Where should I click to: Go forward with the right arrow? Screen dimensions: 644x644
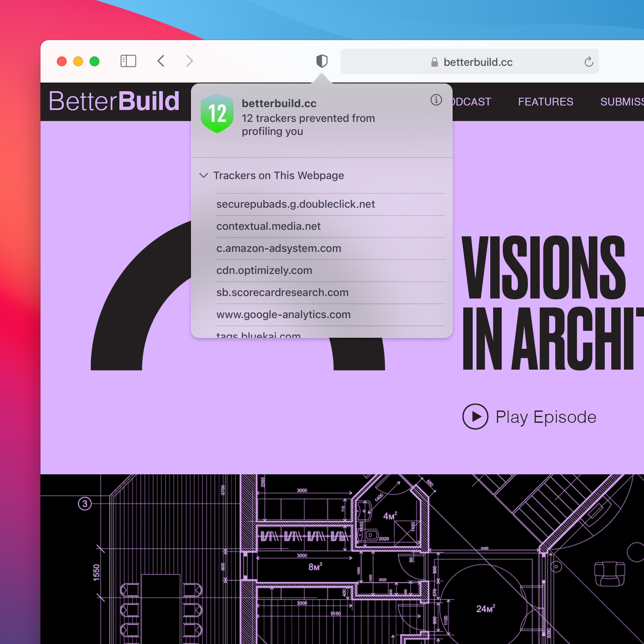(189, 61)
